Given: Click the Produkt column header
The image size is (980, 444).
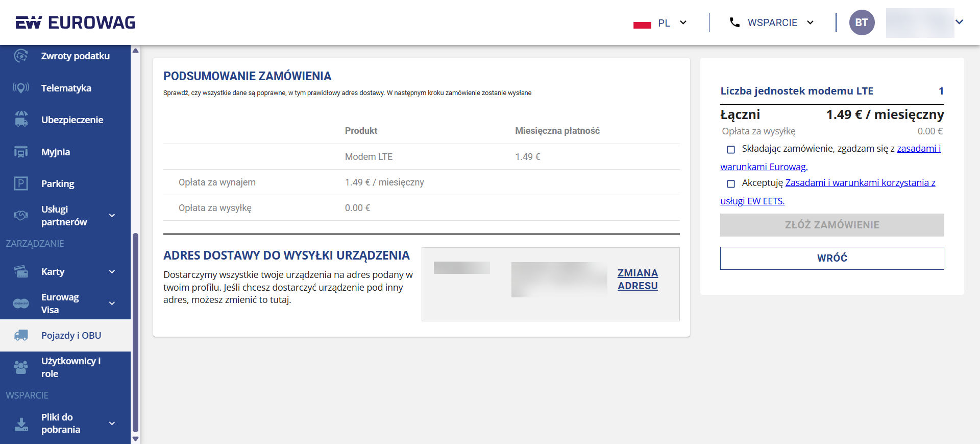Looking at the screenshot, I should [x=361, y=131].
